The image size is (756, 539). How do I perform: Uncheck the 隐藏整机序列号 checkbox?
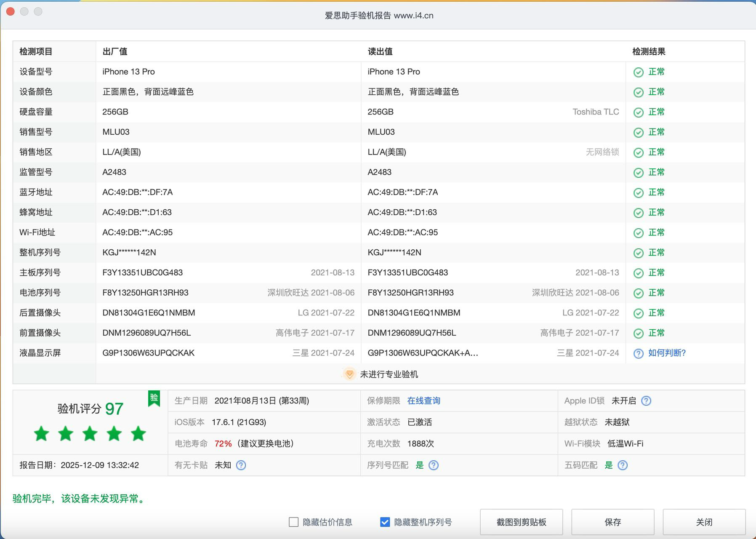tap(385, 522)
